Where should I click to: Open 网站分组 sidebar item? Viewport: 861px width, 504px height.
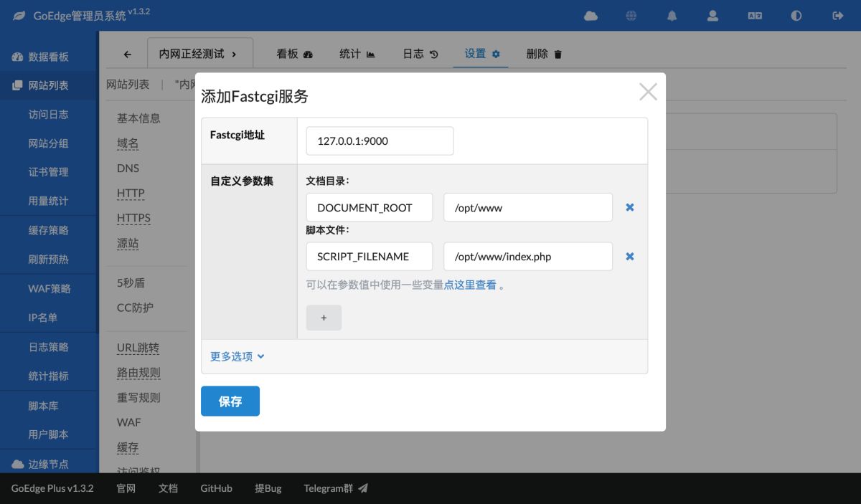pyautogui.click(x=49, y=143)
